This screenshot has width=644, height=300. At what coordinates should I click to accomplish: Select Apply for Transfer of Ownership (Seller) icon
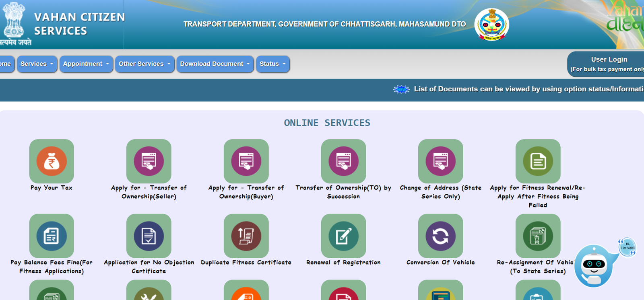(149, 161)
